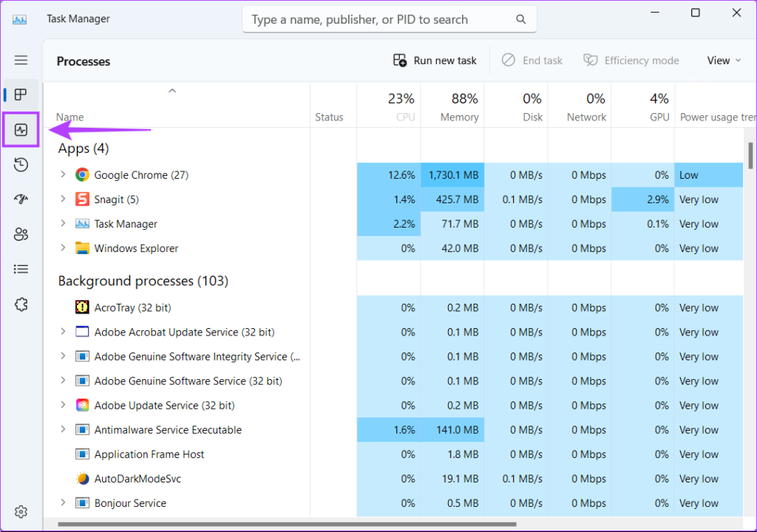
Task: Toggle the hamburger navigation menu
Action: pyautogui.click(x=21, y=60)
